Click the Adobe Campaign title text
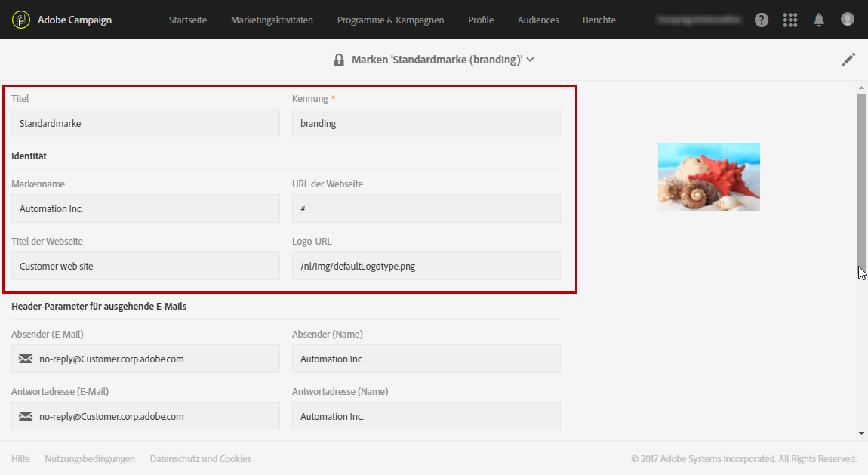The width and height of the screenshot is (868, 475). pos(75,20)
